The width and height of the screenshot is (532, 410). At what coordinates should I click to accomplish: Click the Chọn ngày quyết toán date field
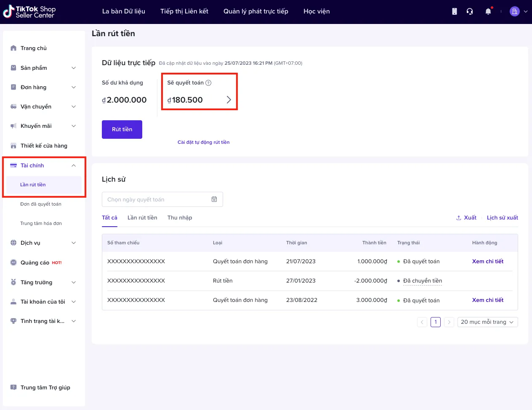click(x=162, y=199)
